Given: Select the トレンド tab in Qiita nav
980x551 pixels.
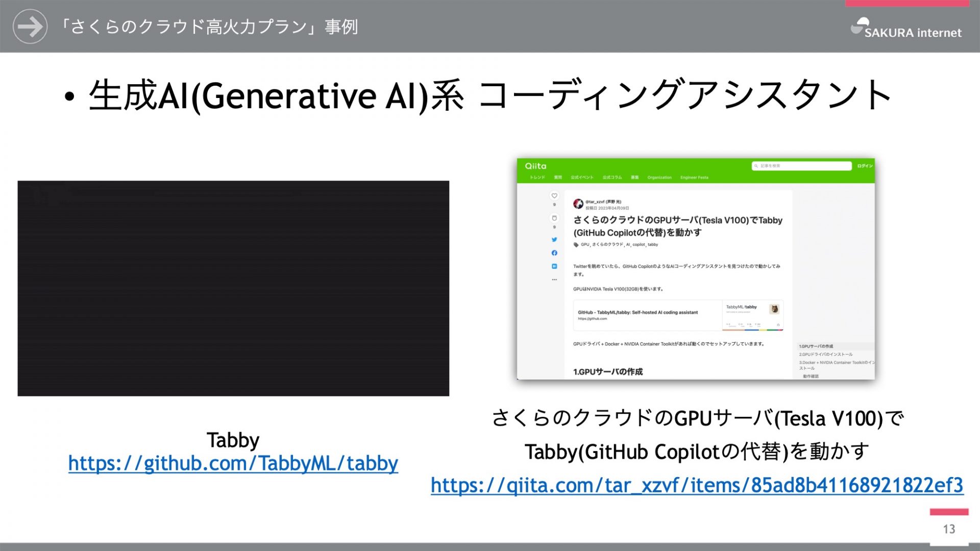Looking at the screenshot, I should [x=537, y=178].
